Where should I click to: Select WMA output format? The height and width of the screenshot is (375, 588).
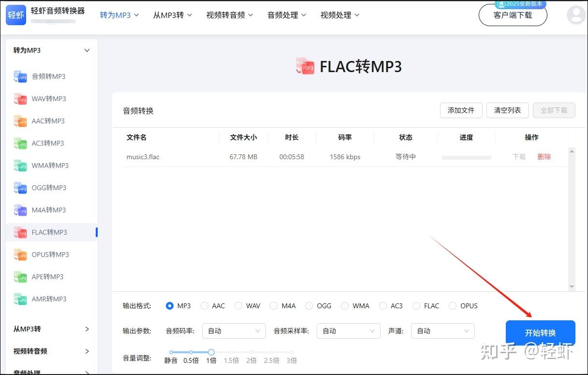[345, 306]
